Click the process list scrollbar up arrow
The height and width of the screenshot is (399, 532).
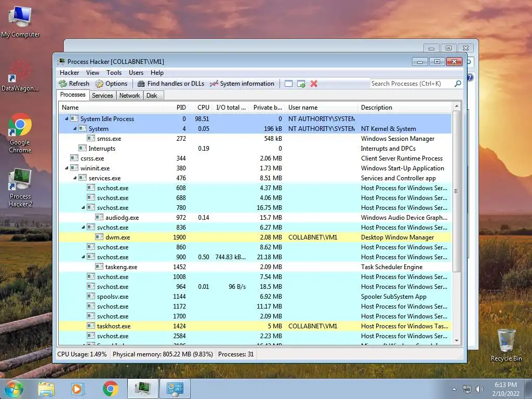tap(457, 106)
